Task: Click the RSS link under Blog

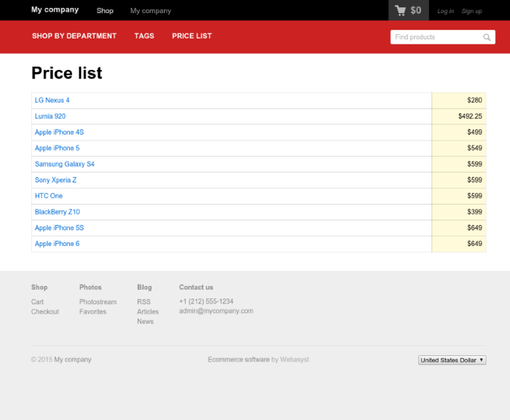Action: pos(144,301)
